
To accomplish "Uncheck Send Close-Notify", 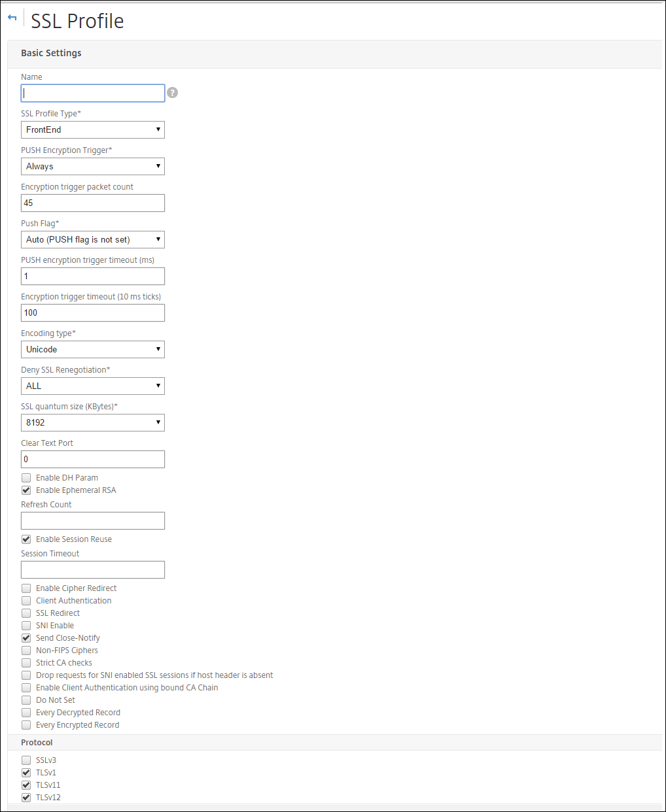I will pyautogui.click(x=26, y=638).
